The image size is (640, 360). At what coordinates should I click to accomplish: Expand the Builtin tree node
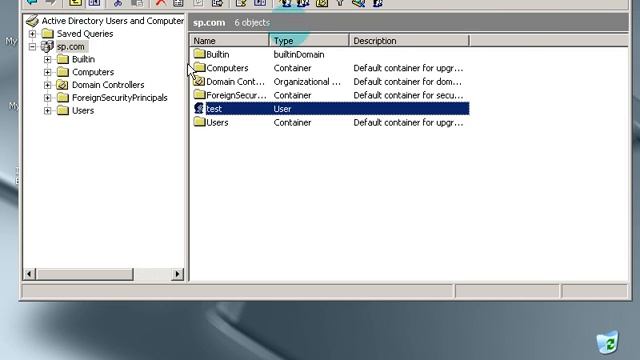(x=47, y=60)
